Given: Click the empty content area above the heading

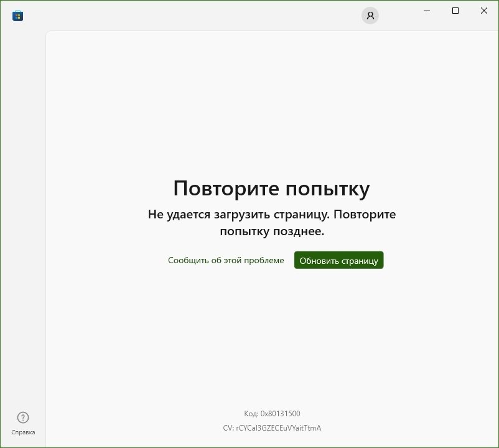Looking at the screenshot, I should pyautogui.click(x=271, y=100).
